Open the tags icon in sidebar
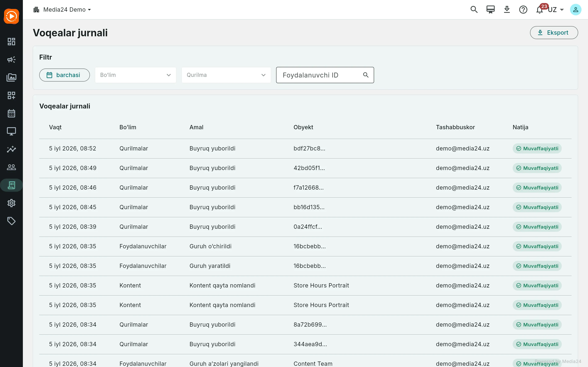This screenshot has width=588, height=367. click(x=11, y=221)
